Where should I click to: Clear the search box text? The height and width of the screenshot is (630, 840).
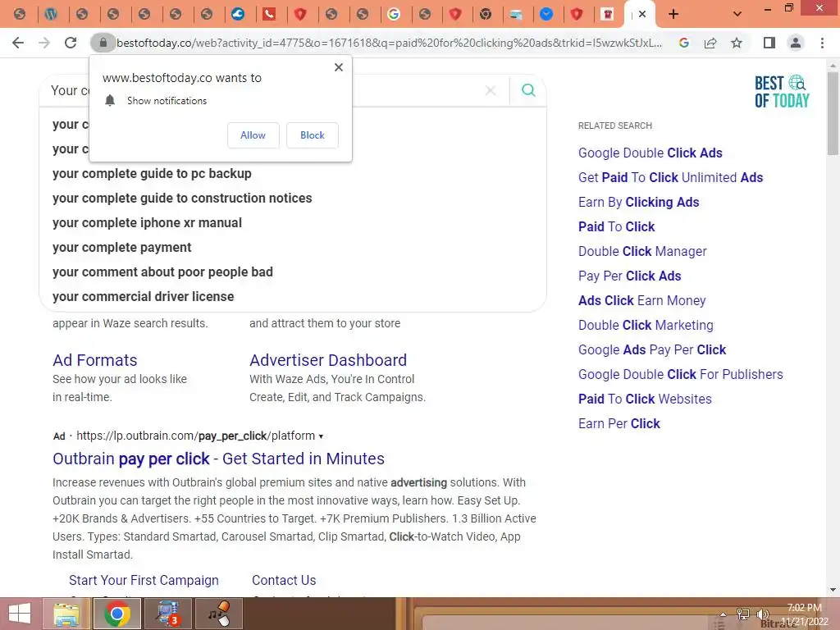(491, 90)
